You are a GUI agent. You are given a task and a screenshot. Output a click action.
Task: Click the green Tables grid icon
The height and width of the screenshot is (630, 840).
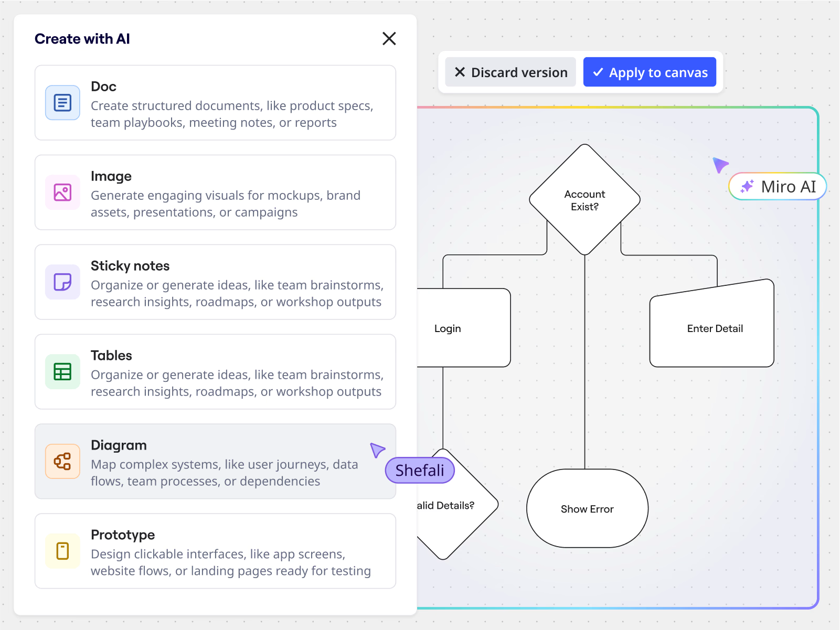[x=62, y=372]
